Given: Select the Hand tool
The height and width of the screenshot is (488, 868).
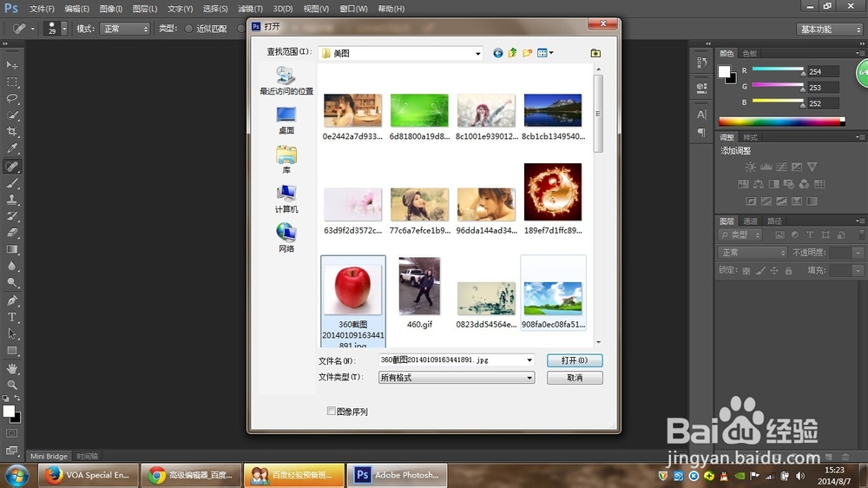Looking at the screenshot, I should tap(11, 369).
